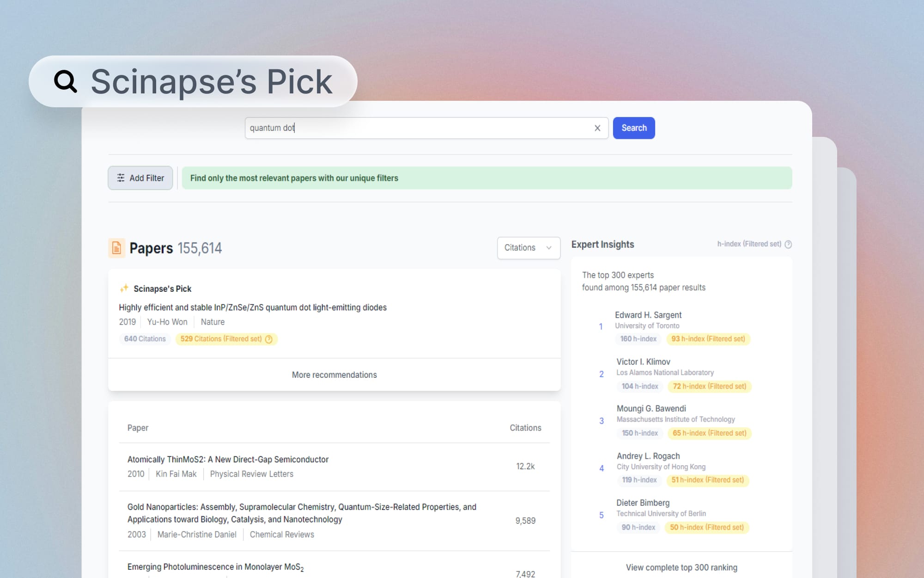Image resolution: width=924 pixels, height=578 pixels.
Task: Click the 640 Citations badge
Action: pos(145,339)
